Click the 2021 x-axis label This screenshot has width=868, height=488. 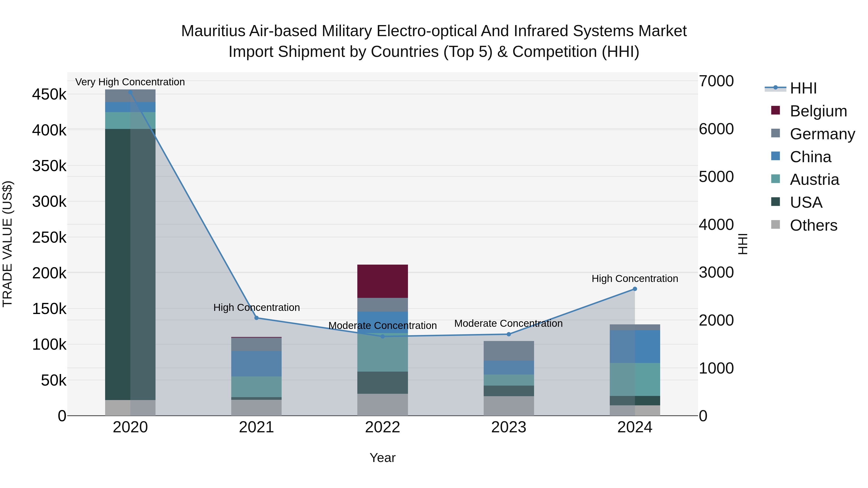tap(257, 427)
